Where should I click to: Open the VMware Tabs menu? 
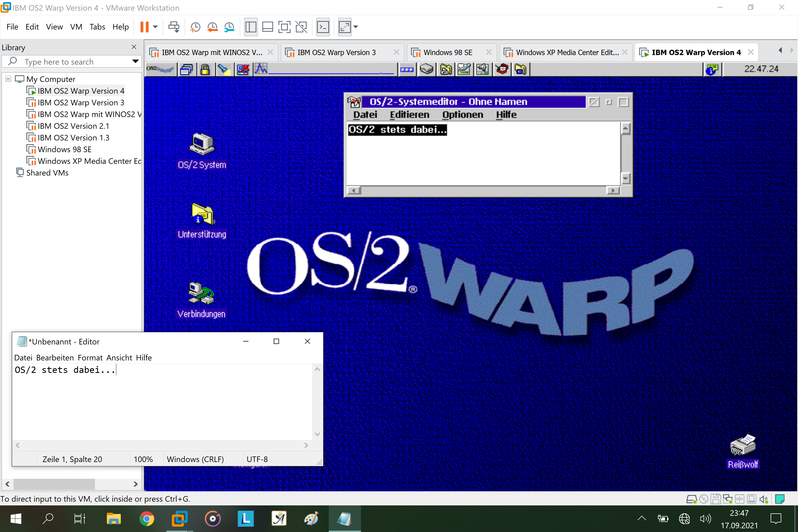click(x=97, y=27)
